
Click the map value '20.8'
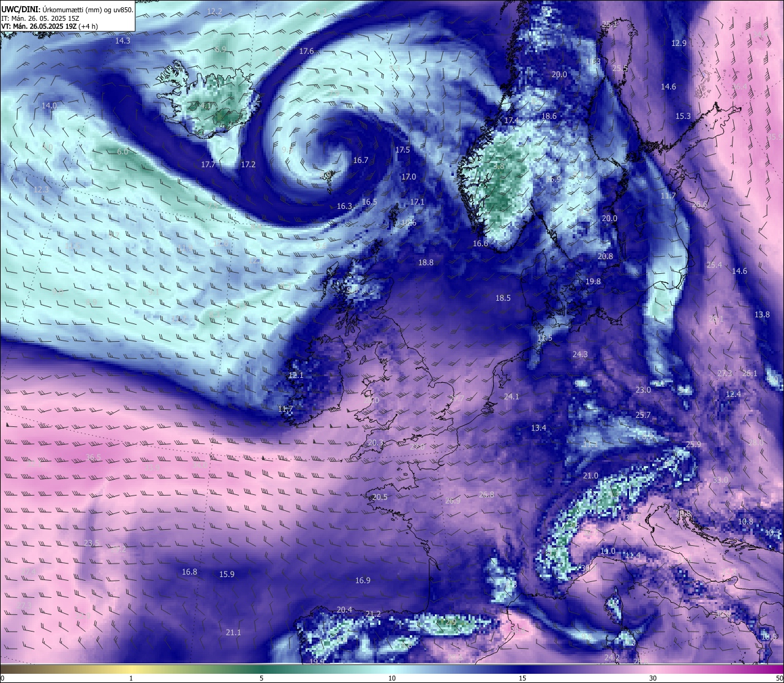coord(605,257)
